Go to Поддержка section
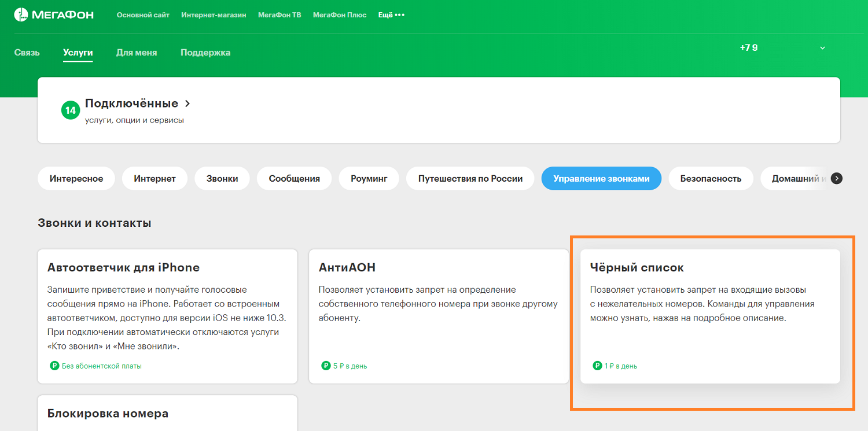Viewport: 868px width, 431px height. 205,53
